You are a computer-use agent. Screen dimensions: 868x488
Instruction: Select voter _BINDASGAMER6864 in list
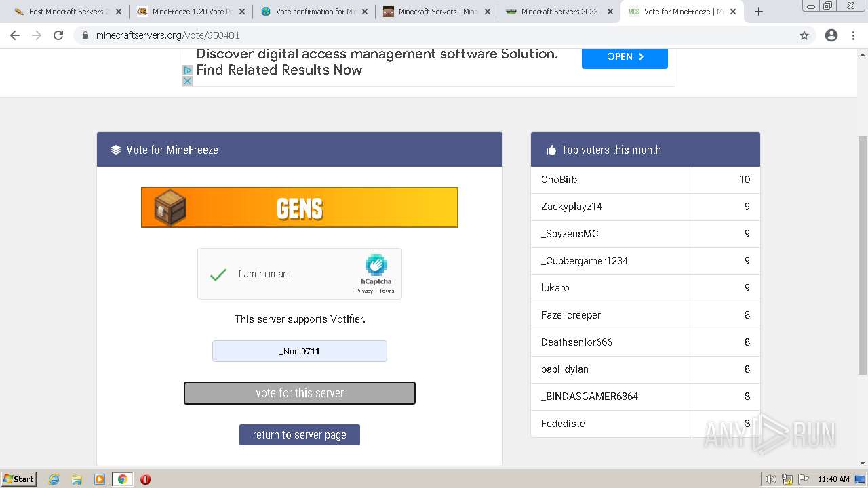coord(589,396)
